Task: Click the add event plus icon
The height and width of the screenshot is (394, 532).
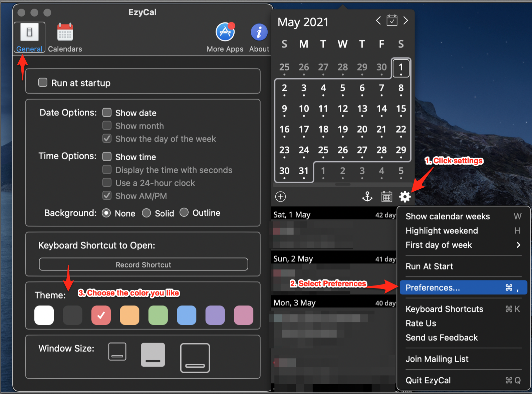Action: [x=280, y=197]
